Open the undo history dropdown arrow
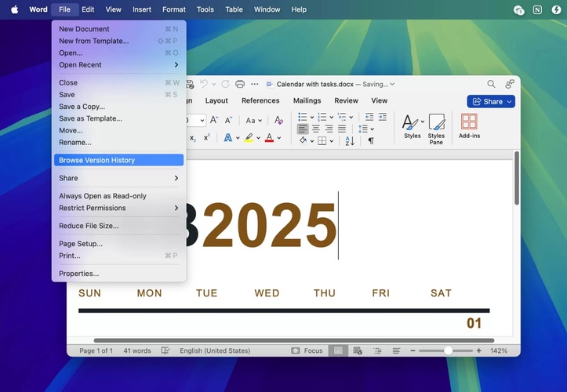This screenshot has height=392, width=567. (214, 84)
